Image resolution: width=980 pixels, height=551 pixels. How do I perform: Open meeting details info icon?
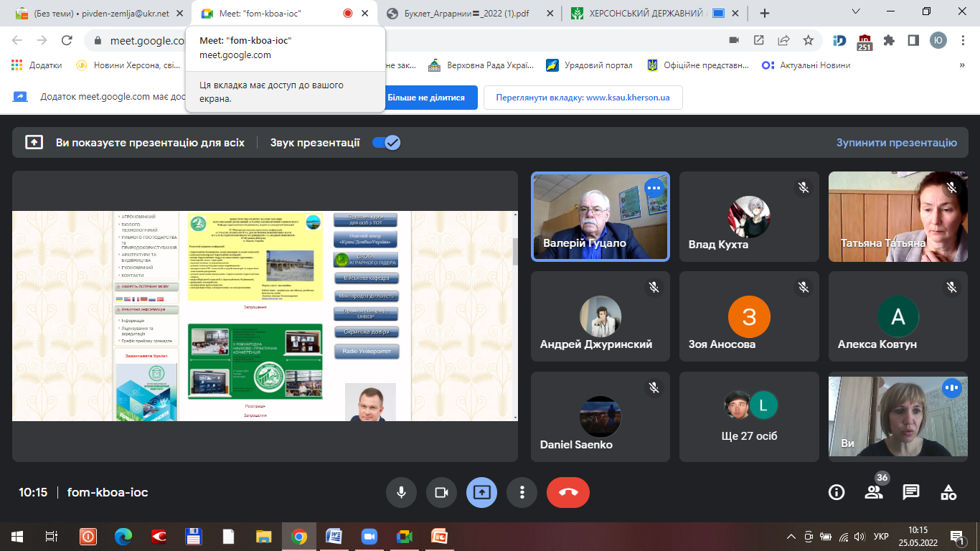pos(837,492)
